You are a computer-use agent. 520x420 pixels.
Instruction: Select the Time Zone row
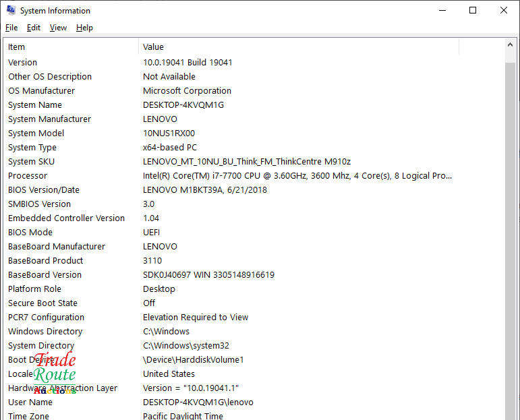[28, 416]
